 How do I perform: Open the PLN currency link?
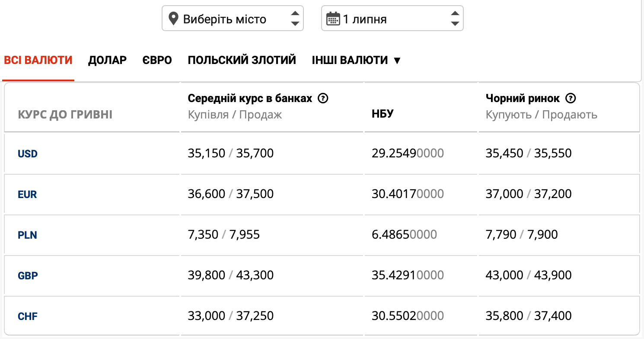point(27,235)
